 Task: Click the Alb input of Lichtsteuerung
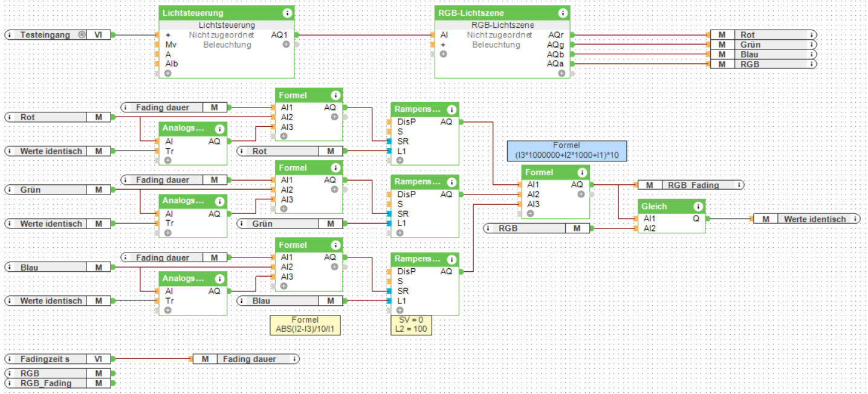pos(171,63)
